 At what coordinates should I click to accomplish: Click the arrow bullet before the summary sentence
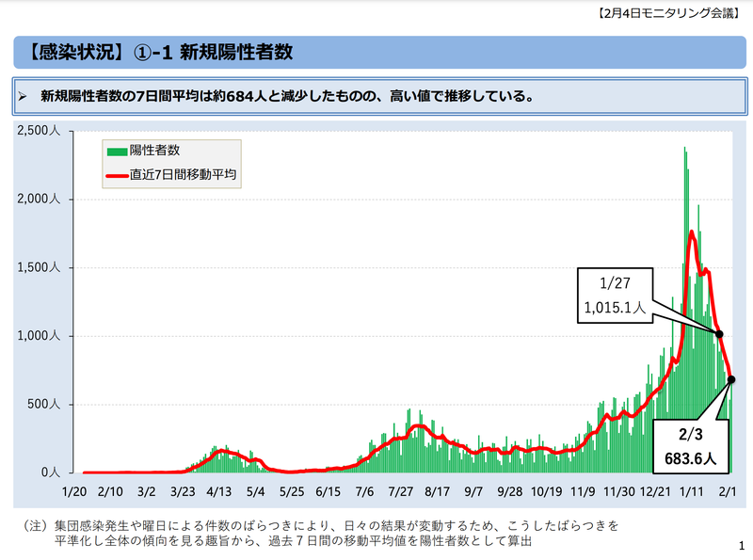point(25,96)
